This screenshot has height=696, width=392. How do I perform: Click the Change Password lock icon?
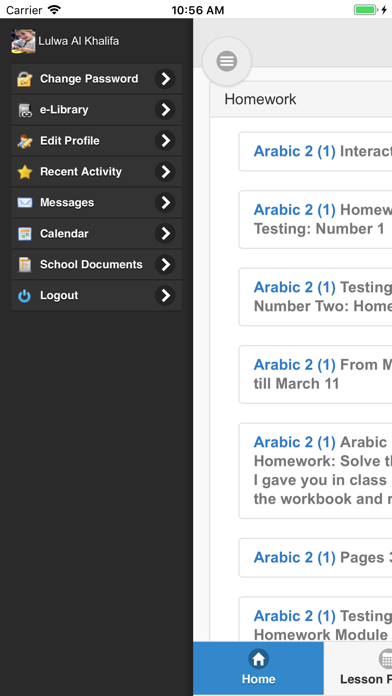tap(24, 79)
